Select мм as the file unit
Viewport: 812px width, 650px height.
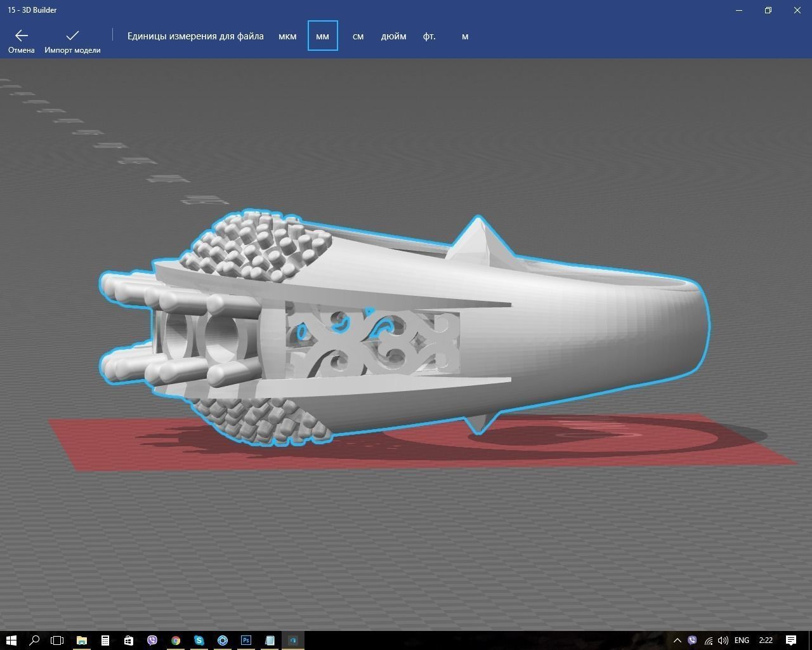(x=323, y=36)
